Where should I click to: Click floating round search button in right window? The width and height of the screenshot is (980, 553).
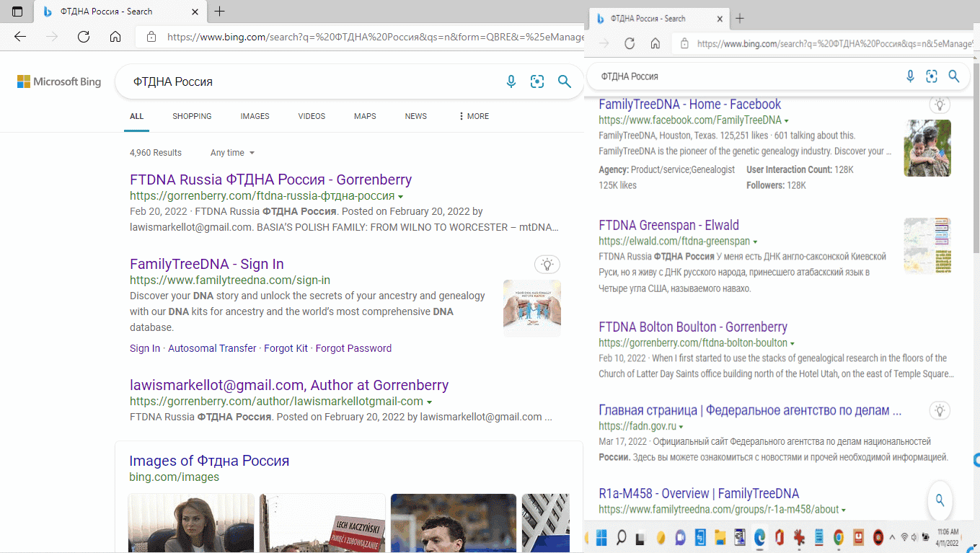(x=940, y=500)
